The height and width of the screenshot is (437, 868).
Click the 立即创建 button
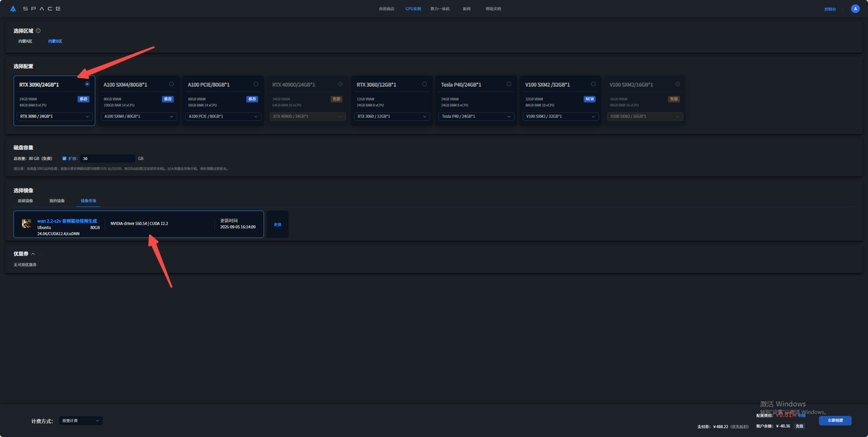835,421
